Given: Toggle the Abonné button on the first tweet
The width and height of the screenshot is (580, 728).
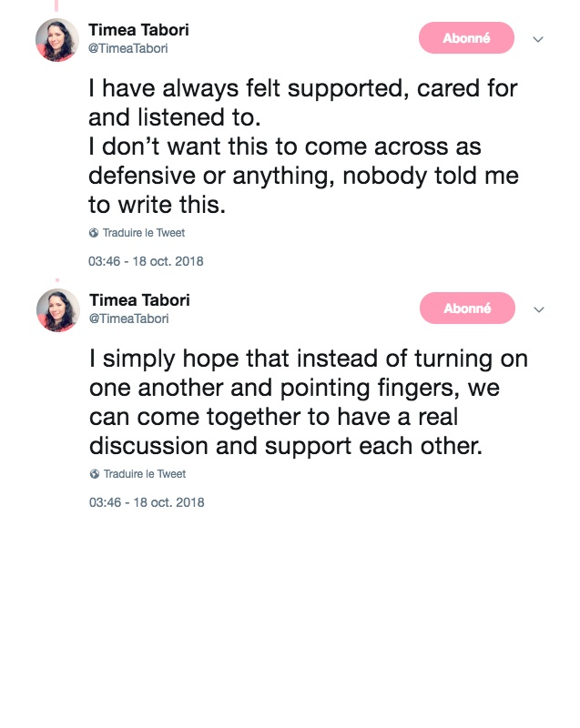Looking at the screenshot, I should click(x=466, y=38).
